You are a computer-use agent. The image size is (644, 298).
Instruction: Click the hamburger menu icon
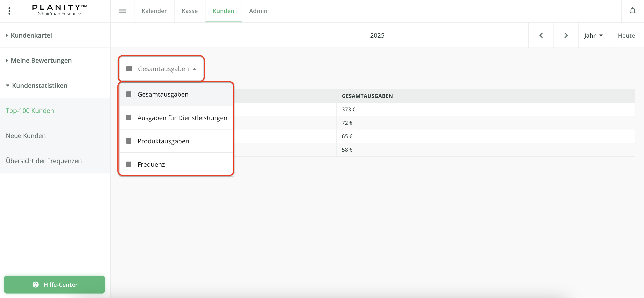(122, 11)
